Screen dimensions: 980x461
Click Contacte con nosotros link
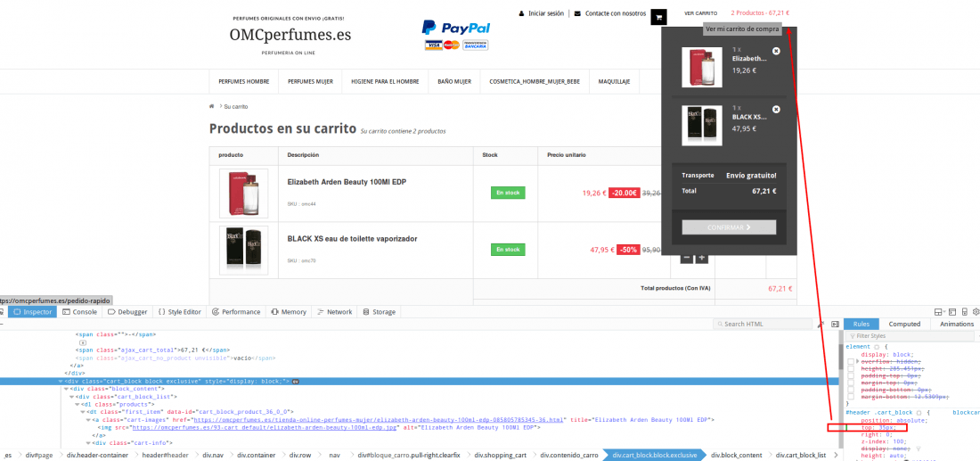click(616, 13)
